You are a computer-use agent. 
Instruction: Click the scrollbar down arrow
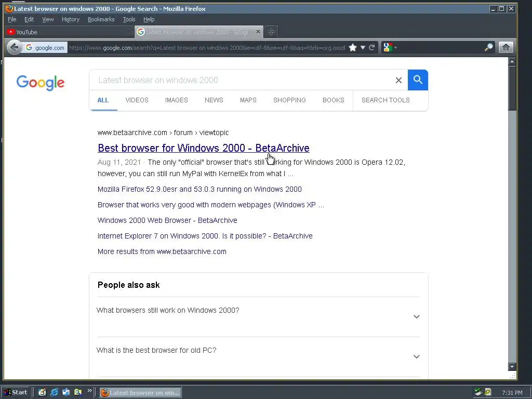pyautogui.click(x=512, y=367)
